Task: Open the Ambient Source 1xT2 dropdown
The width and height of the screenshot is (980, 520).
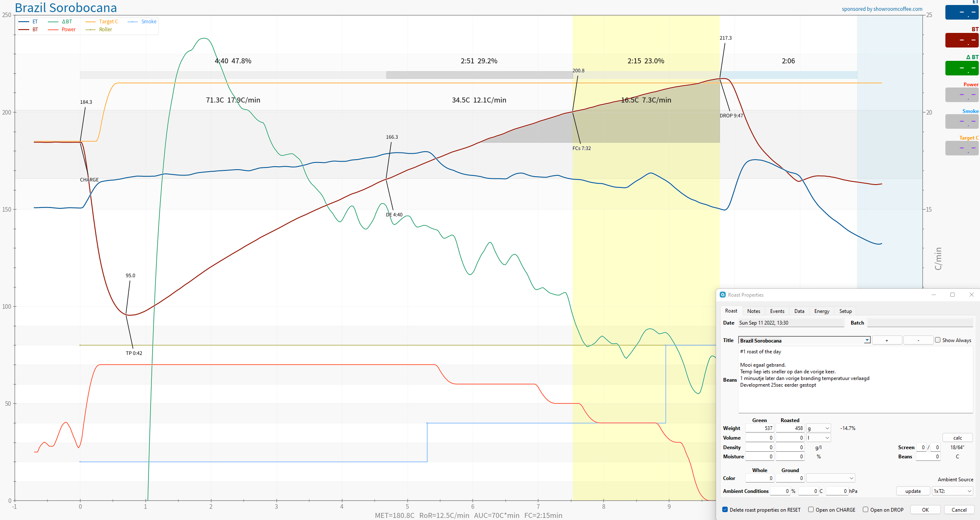Action: 952,491
